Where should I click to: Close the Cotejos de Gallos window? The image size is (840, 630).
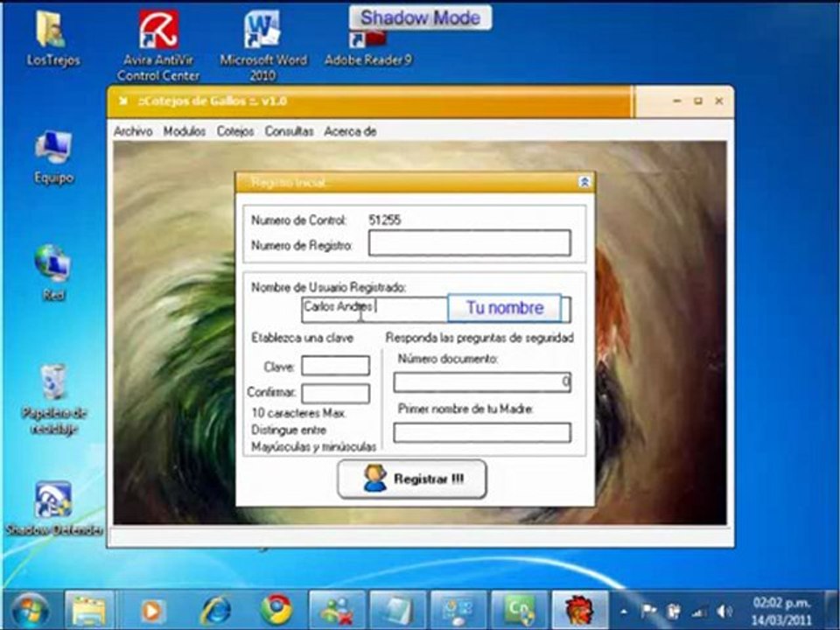tap(719, 101)
